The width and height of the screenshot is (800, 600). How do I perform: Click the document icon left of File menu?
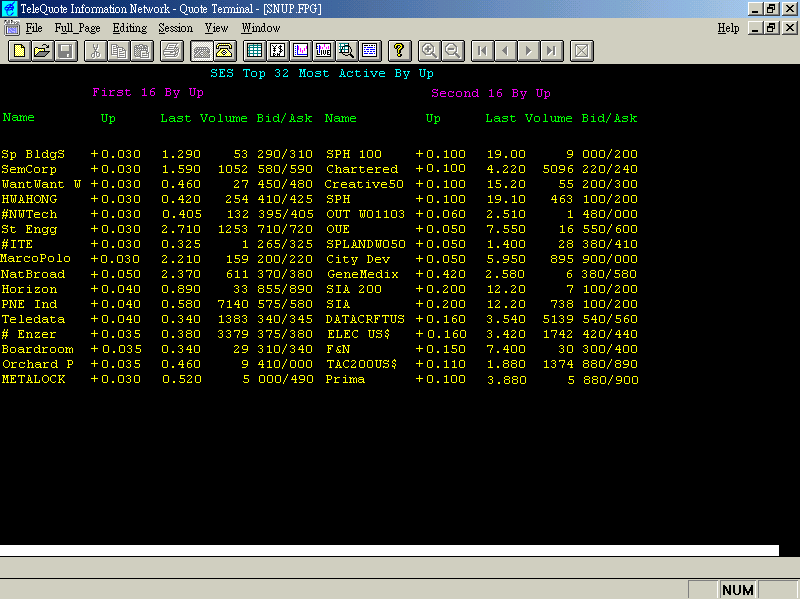coord(11,28)
